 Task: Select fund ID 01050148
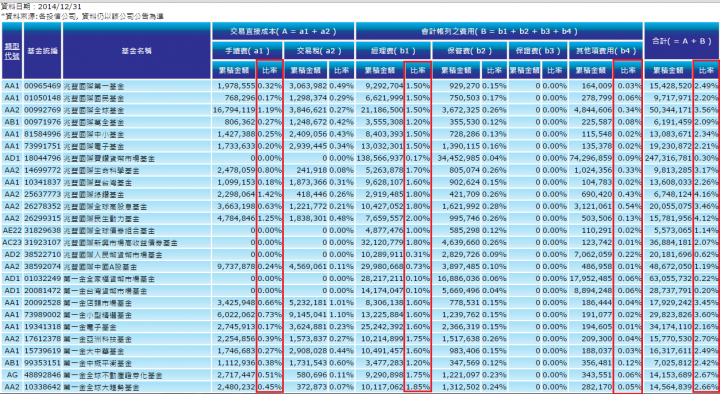42,98
